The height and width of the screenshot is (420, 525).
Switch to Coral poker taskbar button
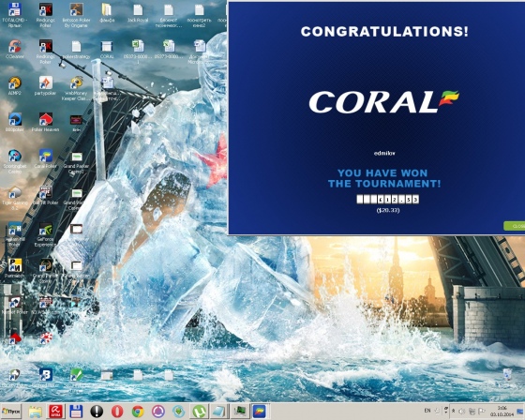(x=259, y=412)
